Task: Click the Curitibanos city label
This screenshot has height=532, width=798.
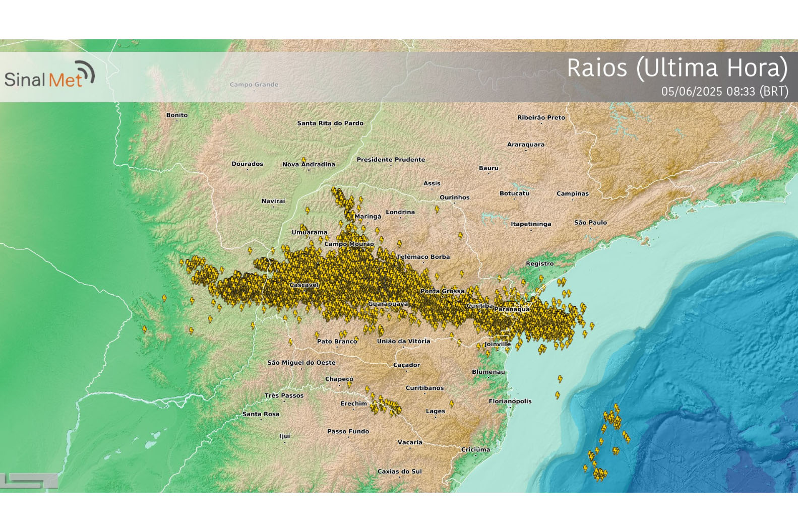Action: tap(424, 388)
